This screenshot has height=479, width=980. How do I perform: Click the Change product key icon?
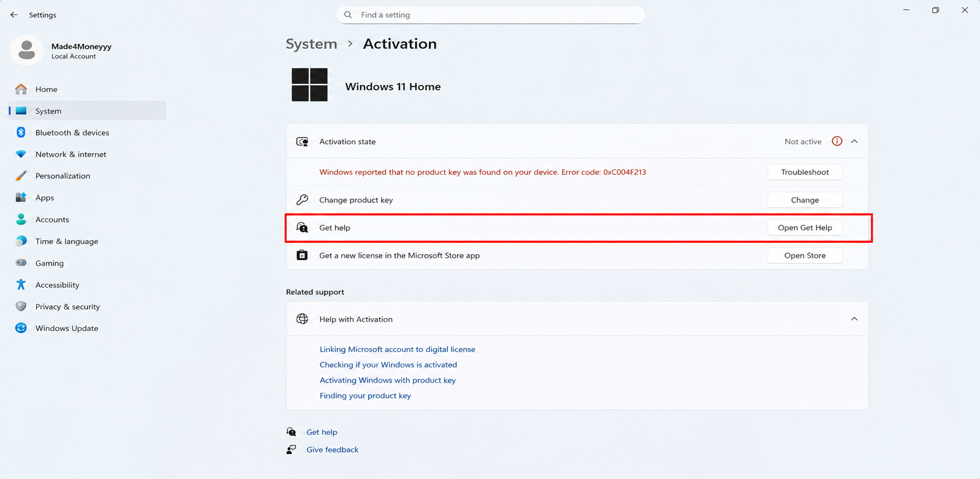click(302, 200)
